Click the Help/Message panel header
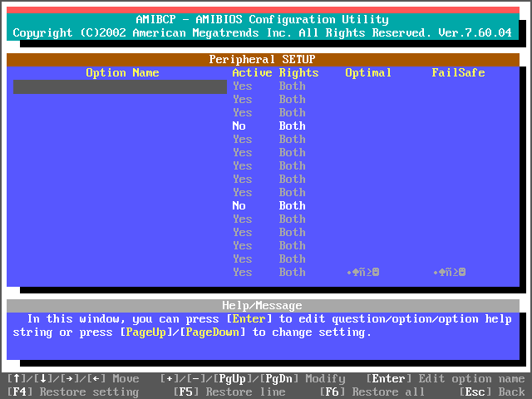Image resolution: width=532 pixels, height=399 pixels. (263, 306)
